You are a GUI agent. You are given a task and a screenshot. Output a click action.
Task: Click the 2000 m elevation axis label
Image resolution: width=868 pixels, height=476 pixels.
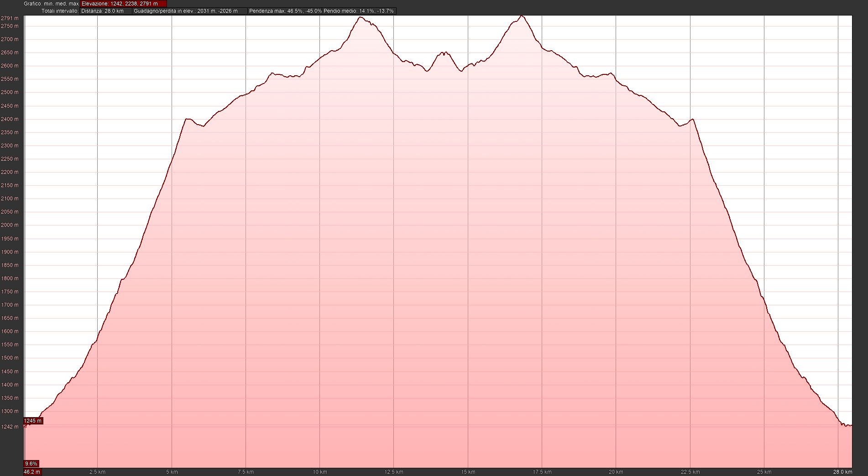(x=10, y=225)
